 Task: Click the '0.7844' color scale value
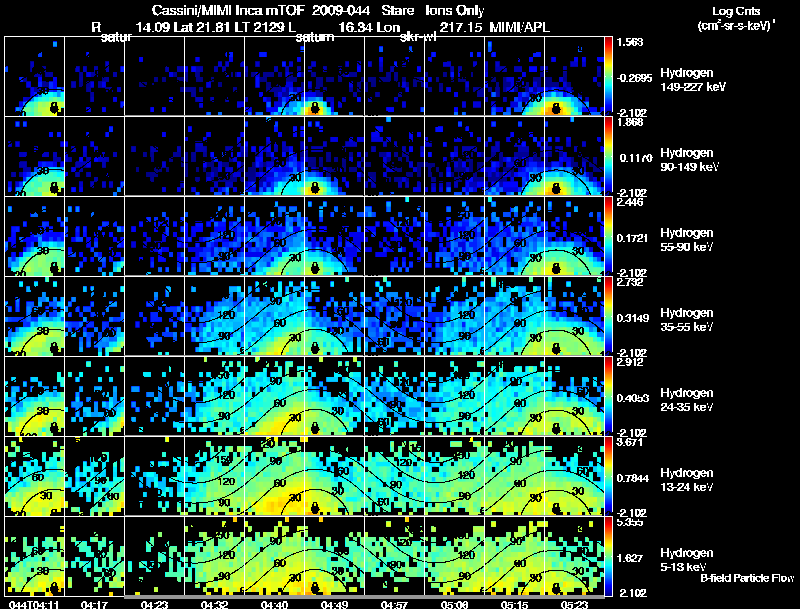click(633, 478)
